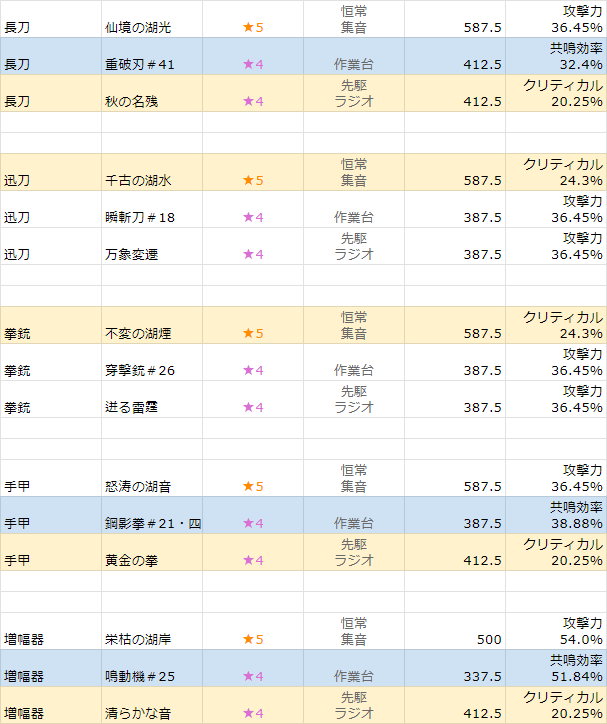607x724 pixels.
Task: Select 共鳴効率 38.88% stat cell
Action: [556, 515]
